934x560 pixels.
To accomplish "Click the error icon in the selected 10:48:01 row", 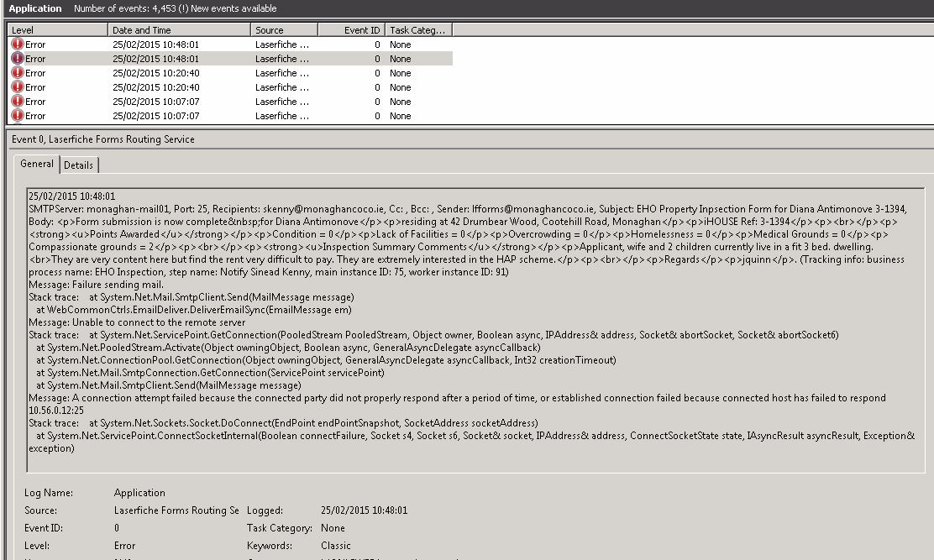I will [18, 58].
